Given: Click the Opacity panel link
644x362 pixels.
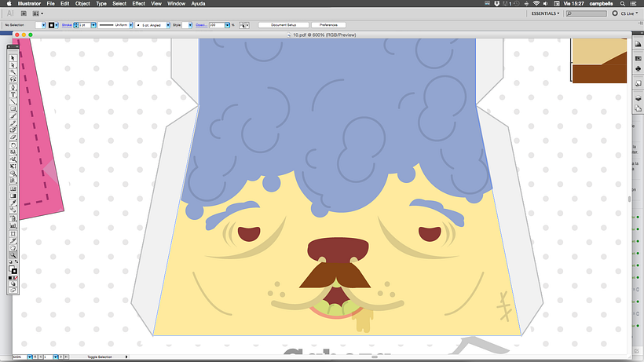Looking at the screenshot, I should point(201,25).
